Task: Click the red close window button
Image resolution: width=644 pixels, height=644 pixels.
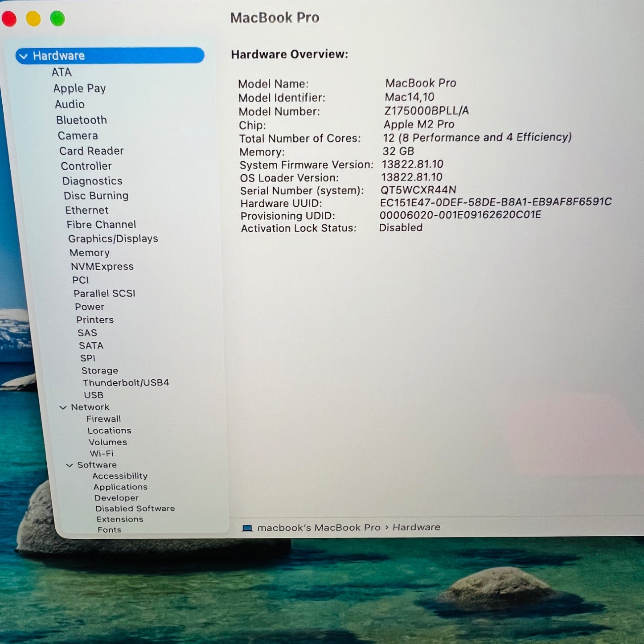Action: tap(9, 19)
